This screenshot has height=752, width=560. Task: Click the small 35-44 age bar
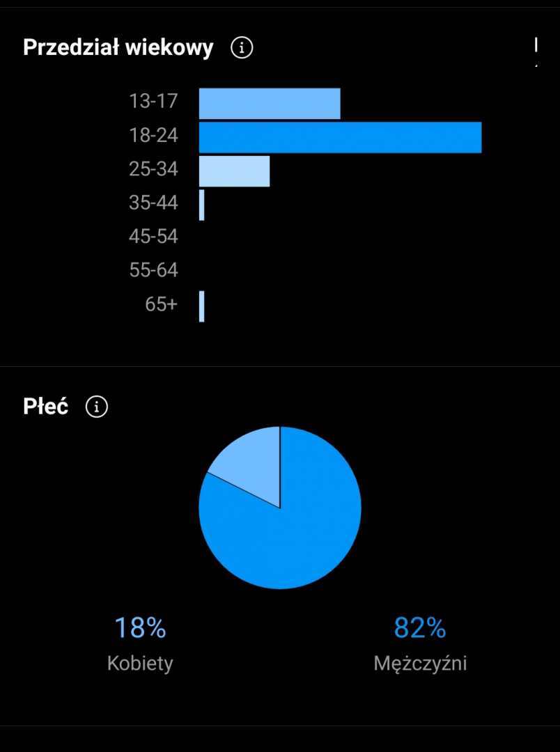click(x=202, y=205)
